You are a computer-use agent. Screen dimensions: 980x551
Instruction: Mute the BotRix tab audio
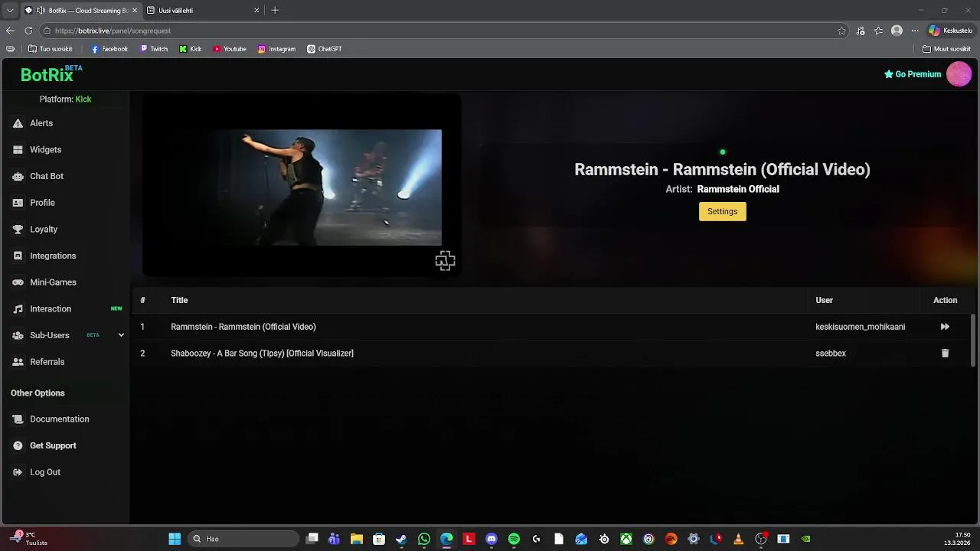click(41, 11)
